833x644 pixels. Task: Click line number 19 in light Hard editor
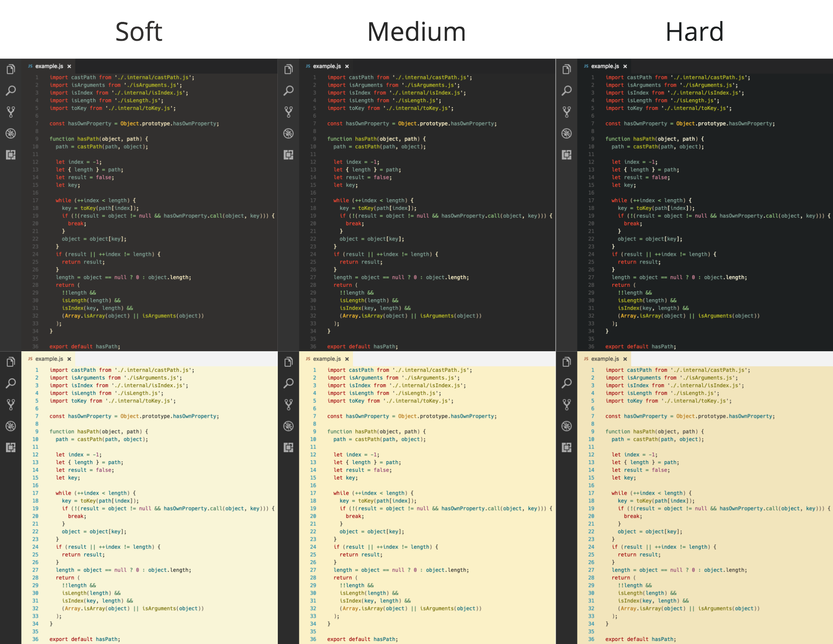click(x=591, y=508)
